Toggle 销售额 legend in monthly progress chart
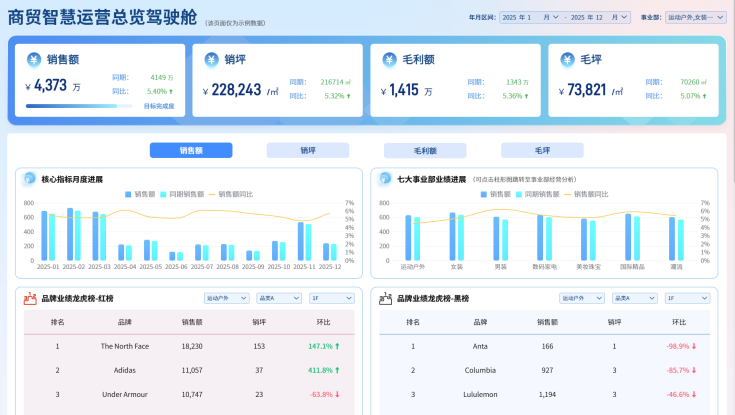This screenshot has height=415, width=735. [x=142, y=194]
